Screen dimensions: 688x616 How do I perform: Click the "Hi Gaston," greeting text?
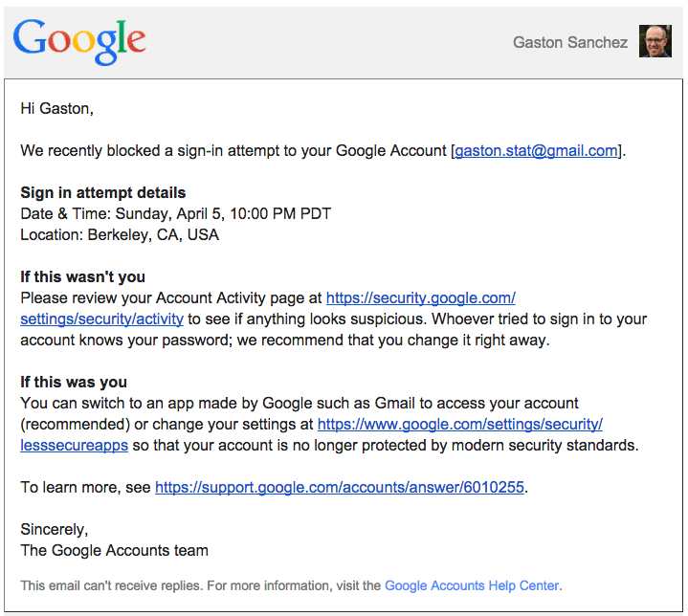[57, 109]
